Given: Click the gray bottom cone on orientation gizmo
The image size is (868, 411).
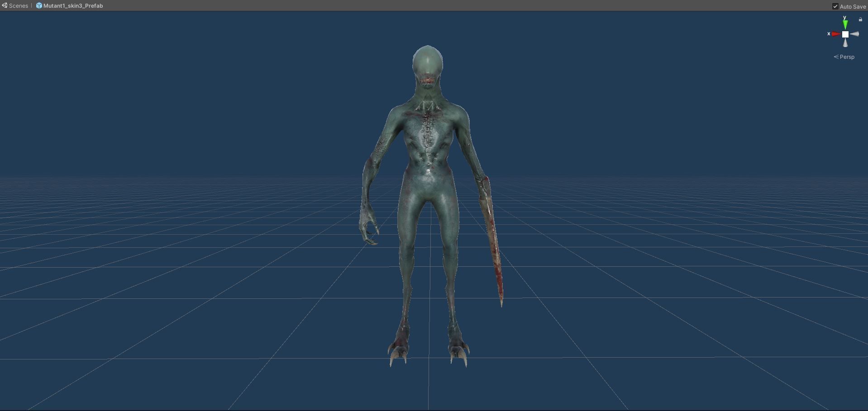Looking at the screenshot, I should click(x=845, y=43).
